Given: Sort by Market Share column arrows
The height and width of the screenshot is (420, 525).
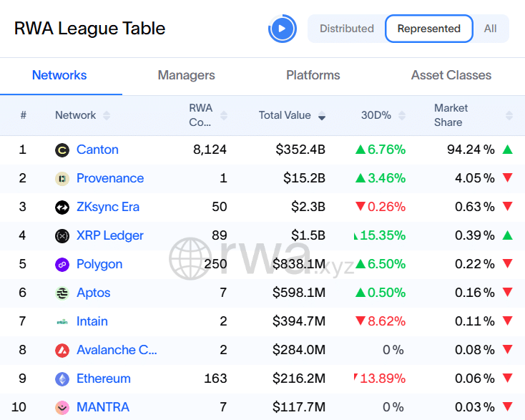Looking at the screenshot, I should coord(509,116).
